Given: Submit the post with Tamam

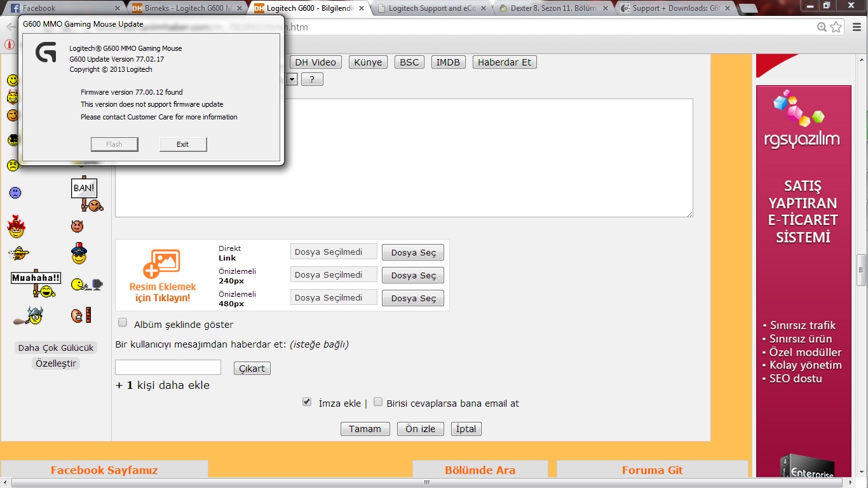Looking at the screenshot, I should pos(365,429).
